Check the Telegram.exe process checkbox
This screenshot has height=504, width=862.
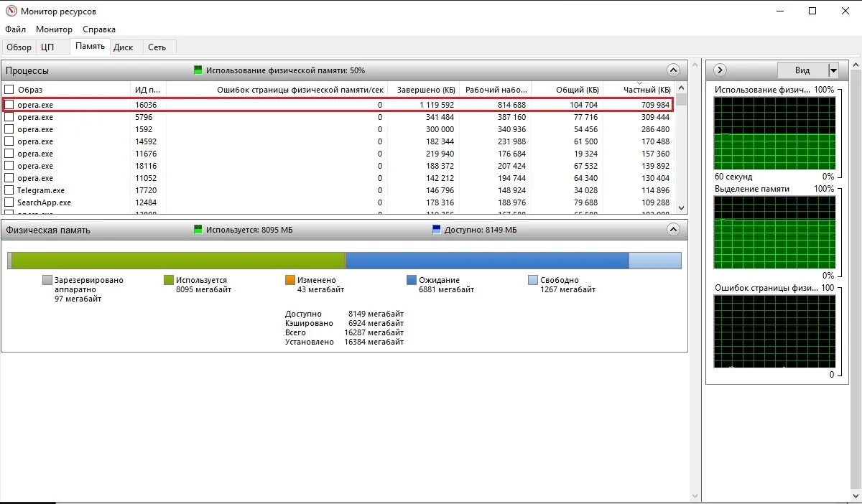9,190
